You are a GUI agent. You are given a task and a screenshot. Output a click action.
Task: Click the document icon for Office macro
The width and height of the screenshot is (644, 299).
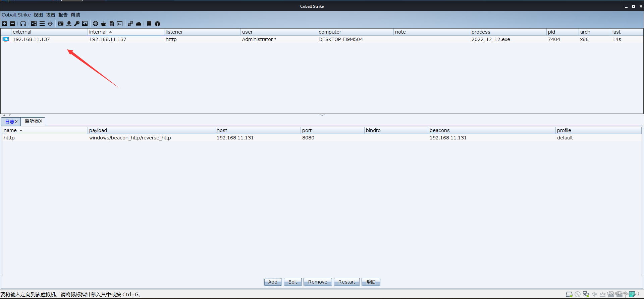click(x=112, y=24)
